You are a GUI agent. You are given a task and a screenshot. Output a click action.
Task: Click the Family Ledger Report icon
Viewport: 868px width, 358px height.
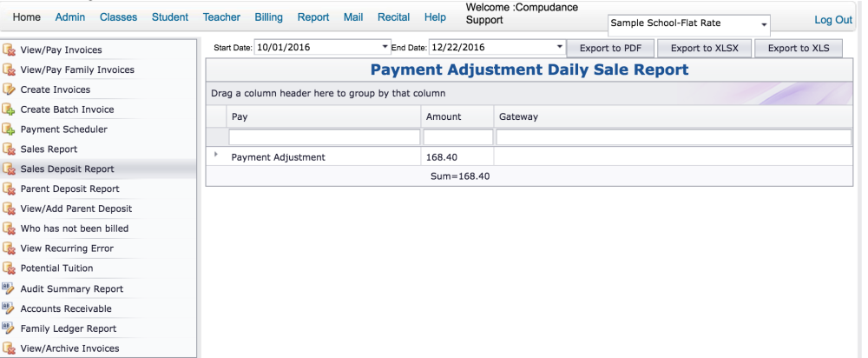click(x=9, y=328)
